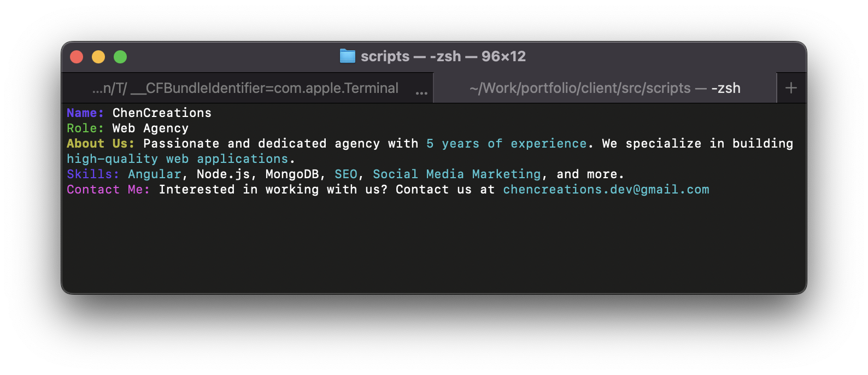868x375 pixels.
Task: Click the "ChenCreations" name text
Action: click(162, 113)
